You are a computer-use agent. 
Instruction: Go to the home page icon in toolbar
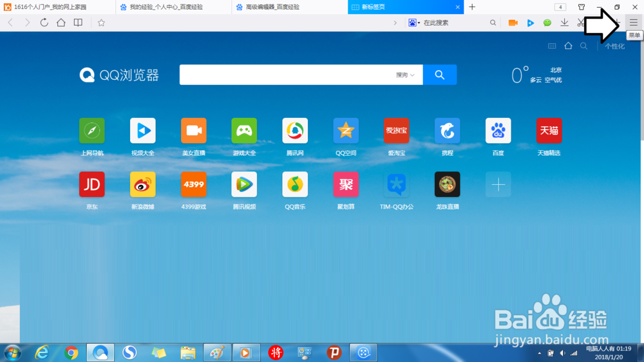(x=61, y=23)
